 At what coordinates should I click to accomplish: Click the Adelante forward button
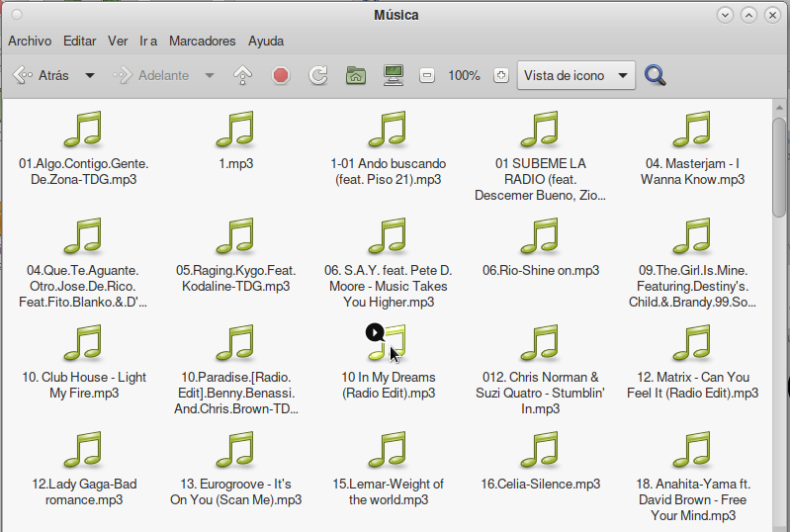tap(150, 75)
